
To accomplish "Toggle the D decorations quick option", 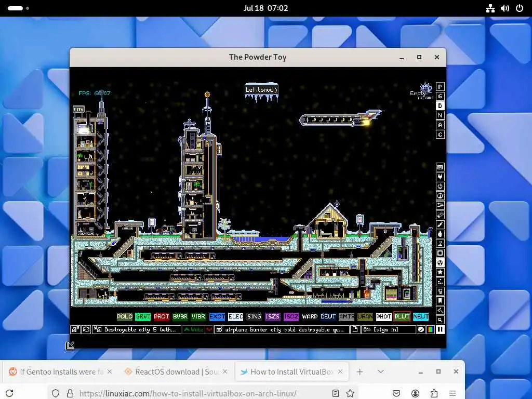I will [440, 106].
